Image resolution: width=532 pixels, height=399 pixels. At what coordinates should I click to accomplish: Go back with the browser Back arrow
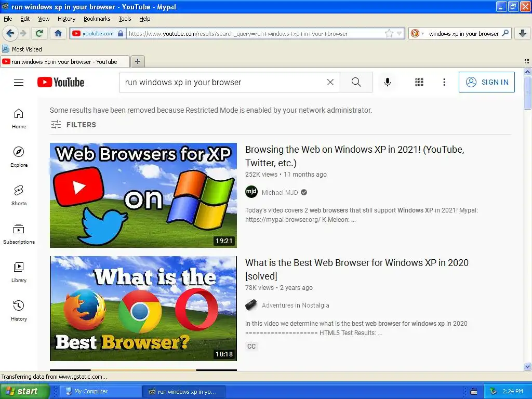pyautogui.click(x=10, y=33)
